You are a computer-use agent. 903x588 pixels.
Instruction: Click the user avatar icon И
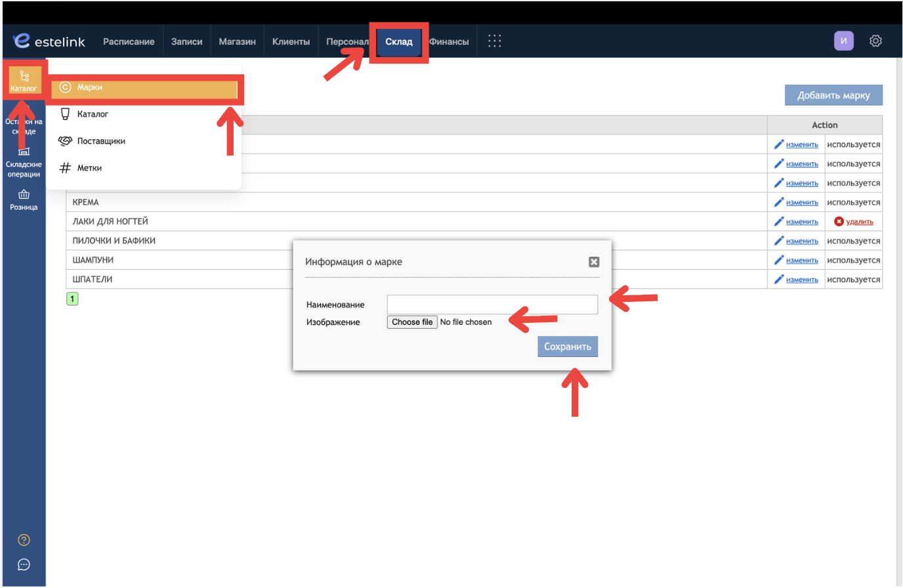click(844, 41)
